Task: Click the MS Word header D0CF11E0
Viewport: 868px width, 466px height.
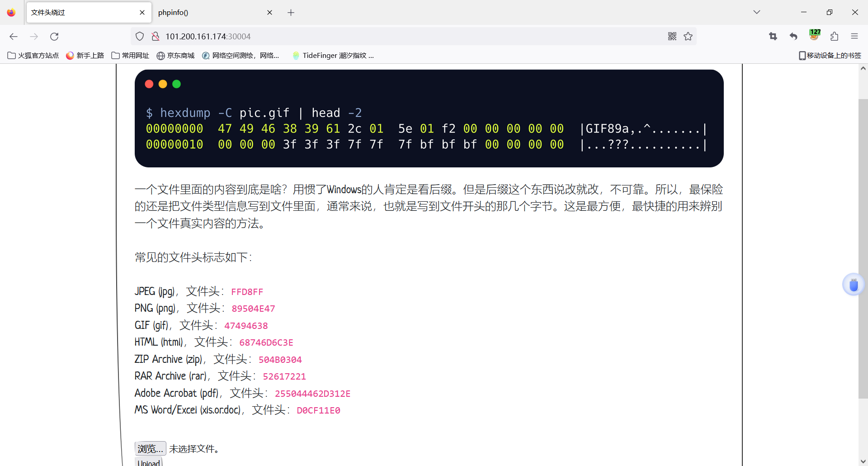Action: click(x=318, y=410)
